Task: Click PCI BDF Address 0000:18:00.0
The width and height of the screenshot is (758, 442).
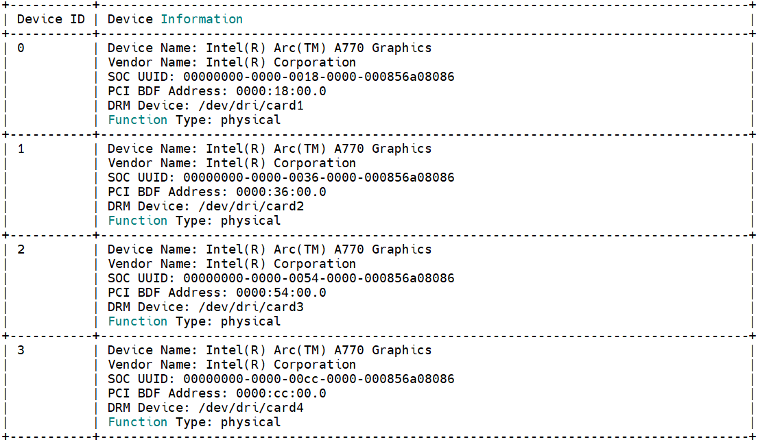Action: coord(281,91)
